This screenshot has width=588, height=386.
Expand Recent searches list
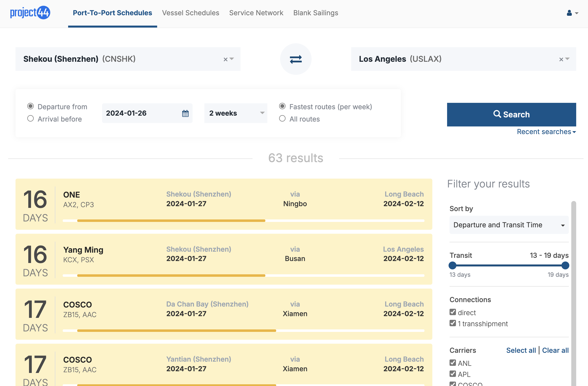tap(546, 132)
